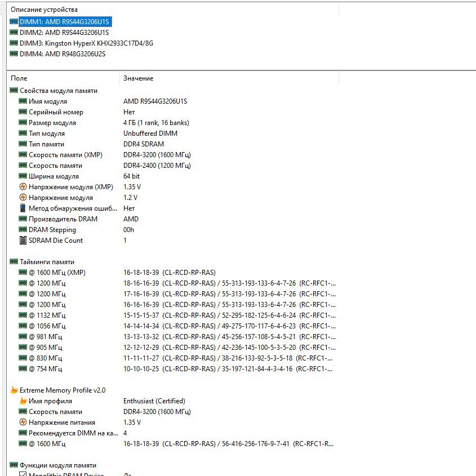476x476 pixels.
Task: Select 'Рекомендуется DIMM на ка...' row
Action: point(73,433)
